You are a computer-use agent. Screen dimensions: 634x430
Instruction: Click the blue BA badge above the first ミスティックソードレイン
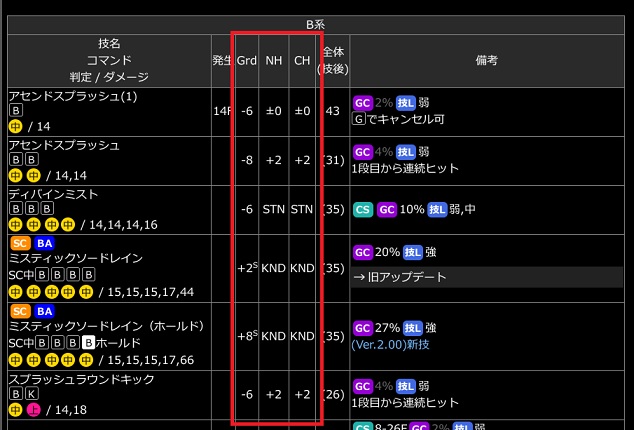click(x=45, y=243)
